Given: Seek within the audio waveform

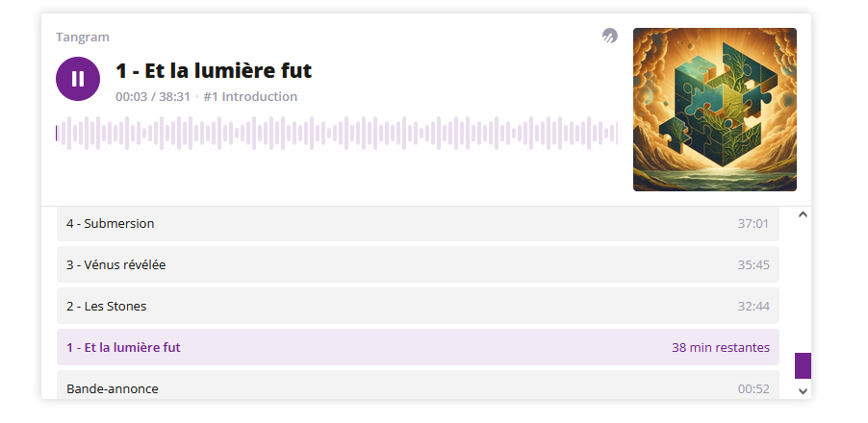Looking at the screenshot, I should point(337,134).
